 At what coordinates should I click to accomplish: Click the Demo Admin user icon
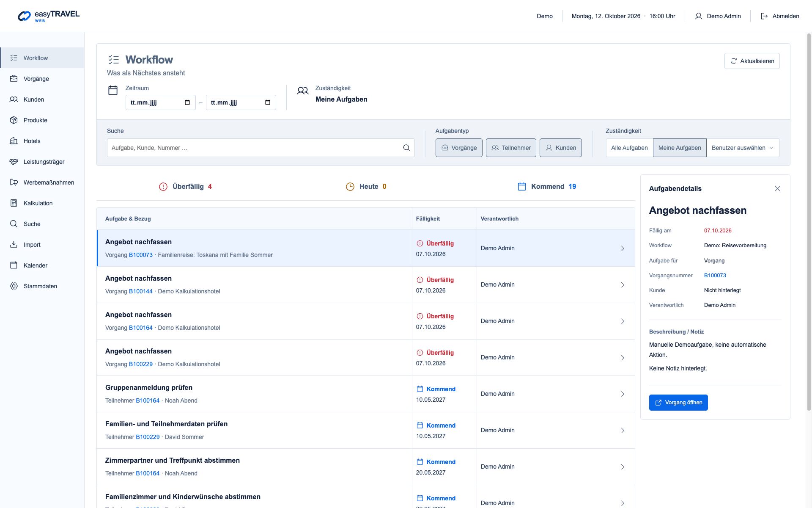[698, 16]
